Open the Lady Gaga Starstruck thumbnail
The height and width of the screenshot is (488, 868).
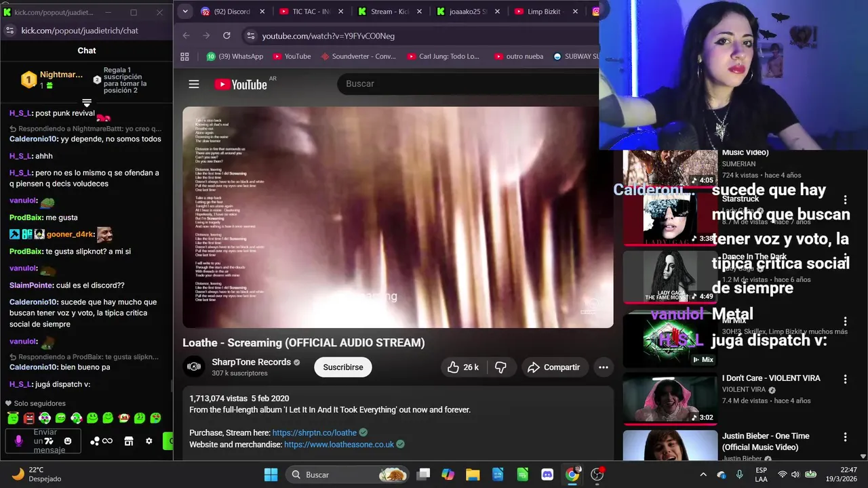670,218
